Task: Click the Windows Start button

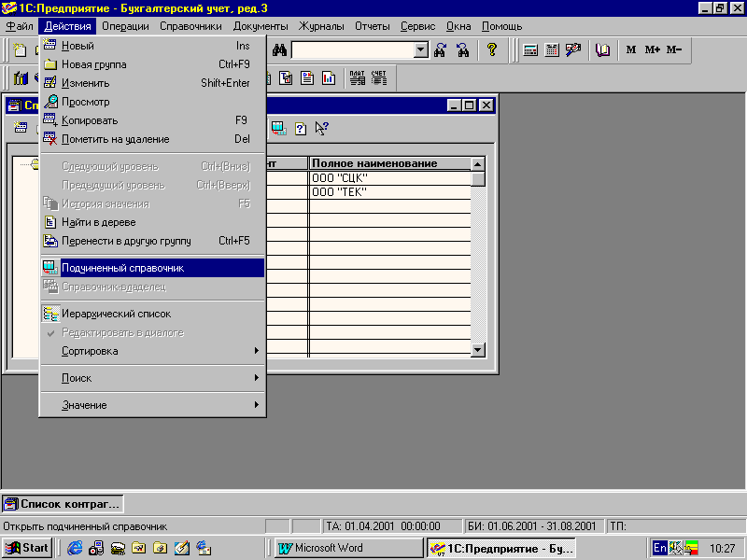Action: (27, 548)
